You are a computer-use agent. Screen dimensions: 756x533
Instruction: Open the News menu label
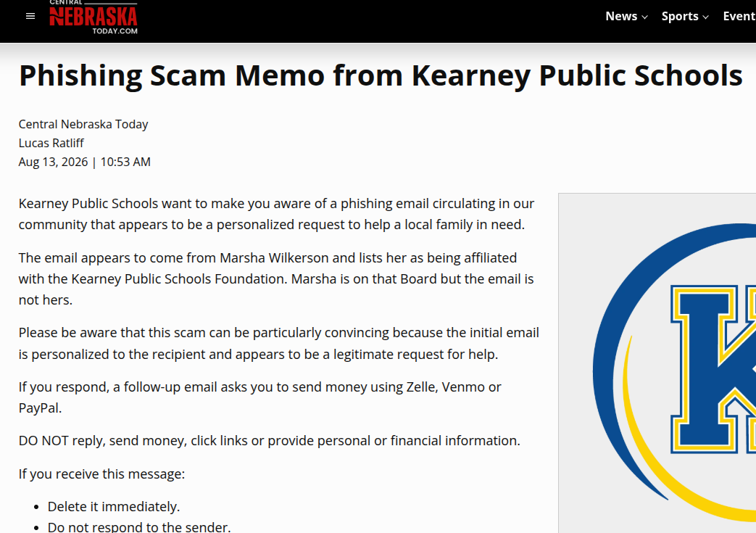(621, 17)
